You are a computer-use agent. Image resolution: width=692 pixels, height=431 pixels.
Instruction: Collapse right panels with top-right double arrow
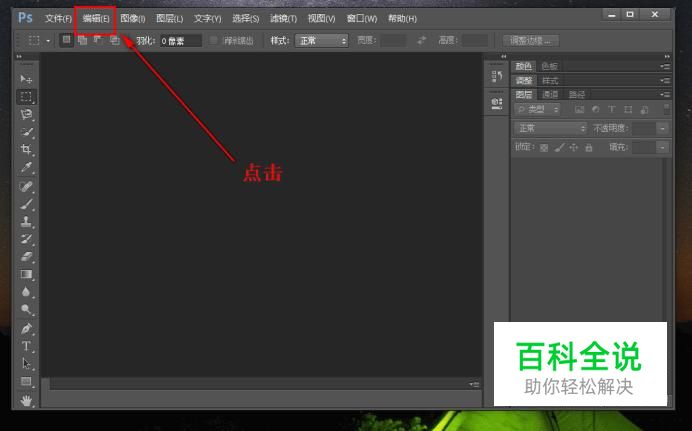[x=667, y=57]
